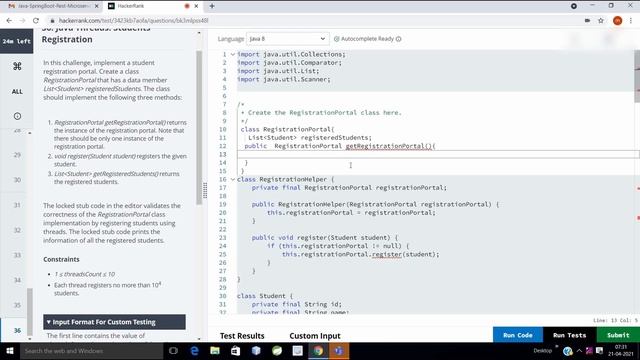Viewport: 640px width, 360px height.
Task: Click the Desktop toolbar label on taskbar
Action: (542, 351)
